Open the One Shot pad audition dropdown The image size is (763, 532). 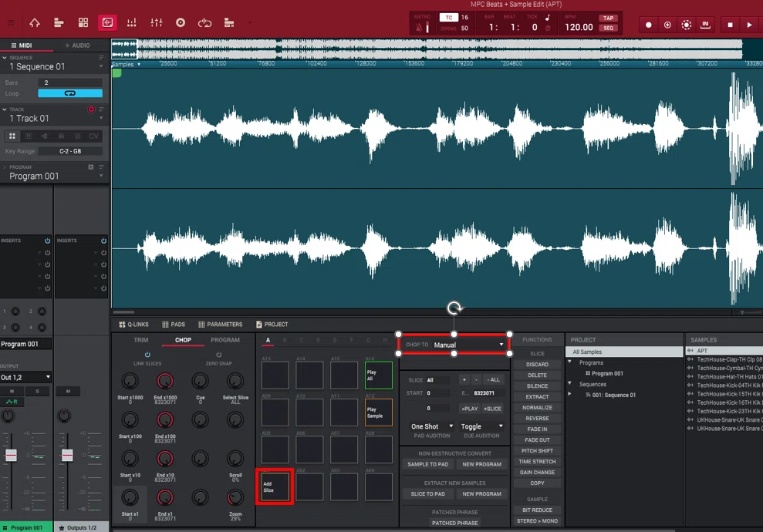point(432,426)
